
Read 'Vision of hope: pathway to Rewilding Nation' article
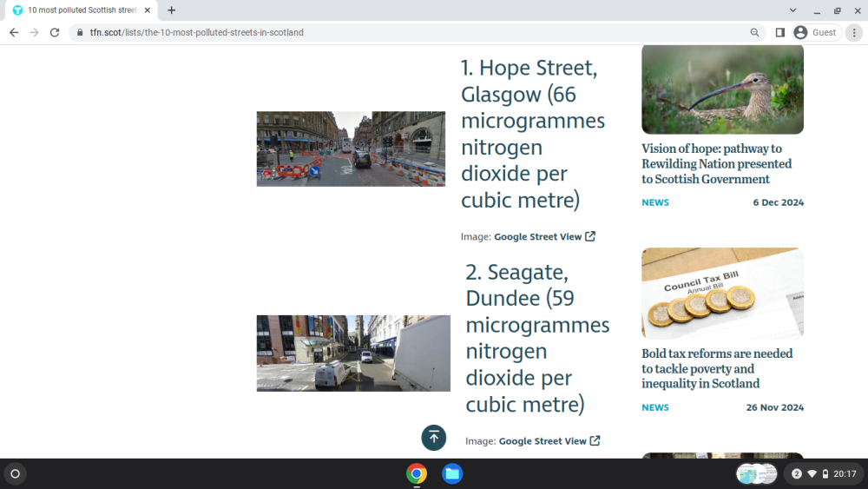point(716,164)
